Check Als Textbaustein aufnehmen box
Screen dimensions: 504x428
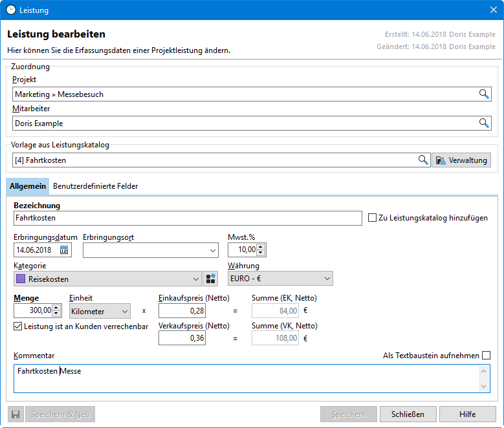[486, 356]
